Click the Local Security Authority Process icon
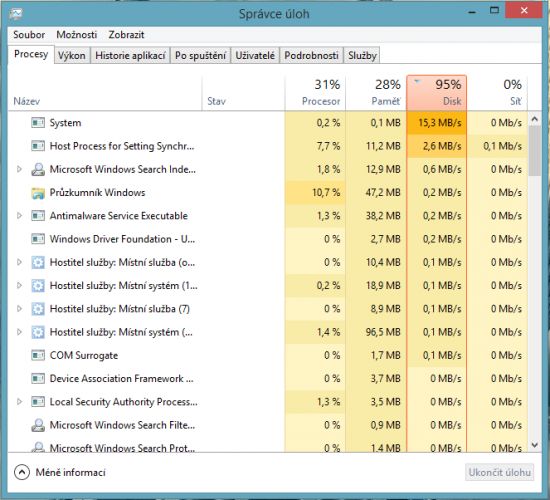This screenshot has width=550, height=500. pos(38,402)
